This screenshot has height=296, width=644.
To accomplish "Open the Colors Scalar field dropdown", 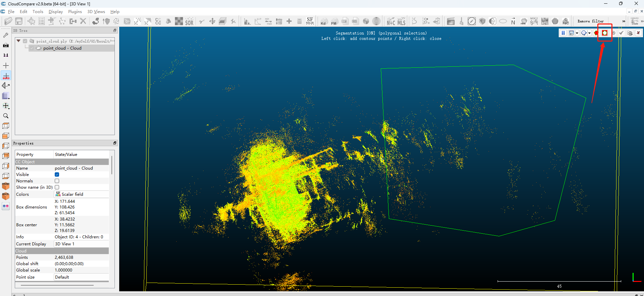I will pyautogui.click(x=81, y=194).
